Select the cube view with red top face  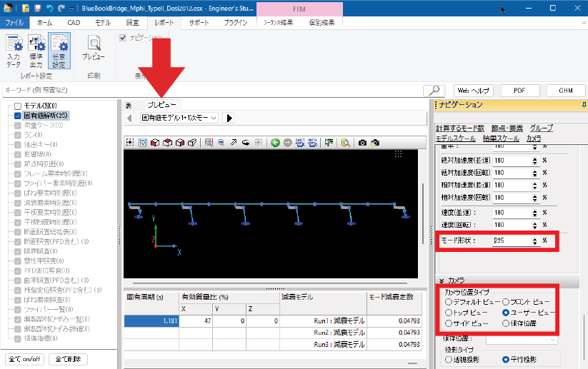(167, 142)
